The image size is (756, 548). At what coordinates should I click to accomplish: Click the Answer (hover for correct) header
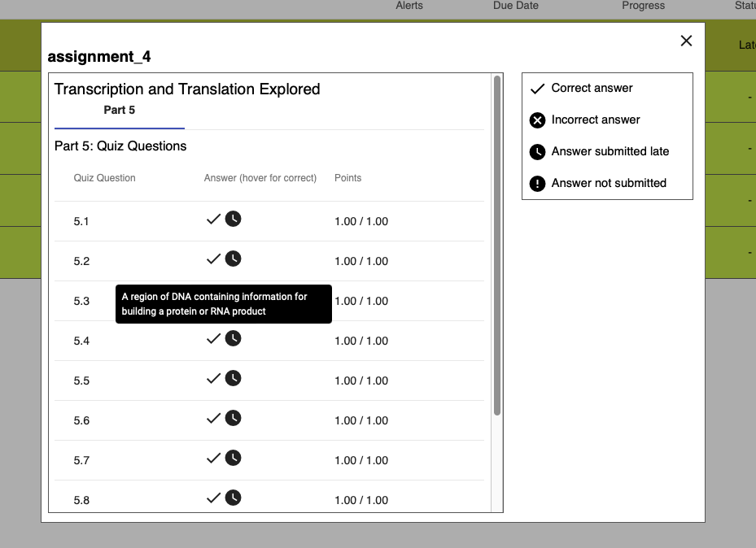pos(260,178)
